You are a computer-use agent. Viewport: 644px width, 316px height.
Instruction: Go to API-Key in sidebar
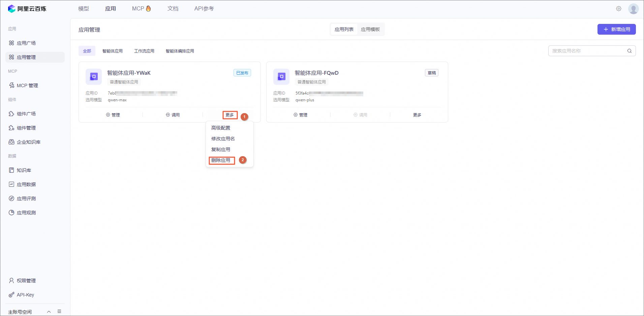[x=35, y=295]
